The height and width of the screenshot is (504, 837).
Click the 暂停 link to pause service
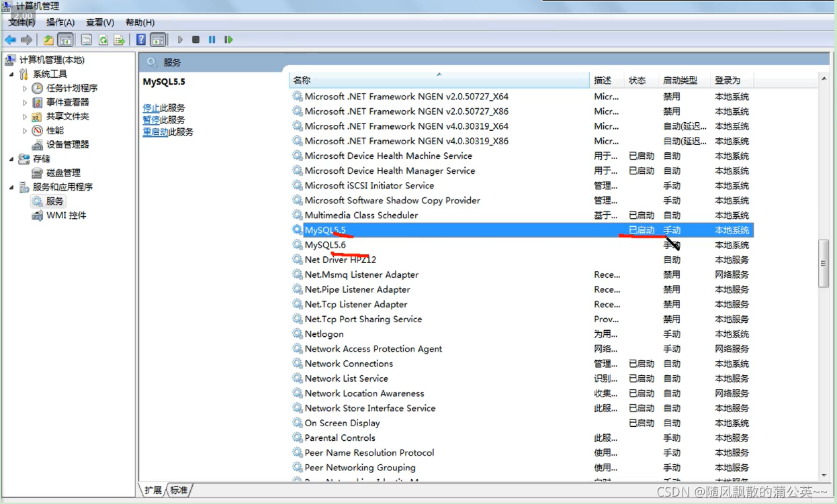pos(151,119)
